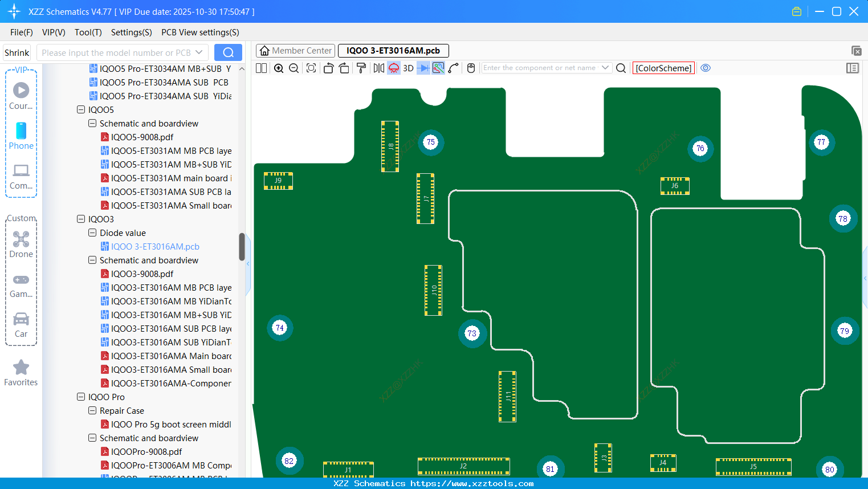Viewport: 868px width, 489px height.
Task: Click the yellow VIP gift icon
Action: pos(797,11)
